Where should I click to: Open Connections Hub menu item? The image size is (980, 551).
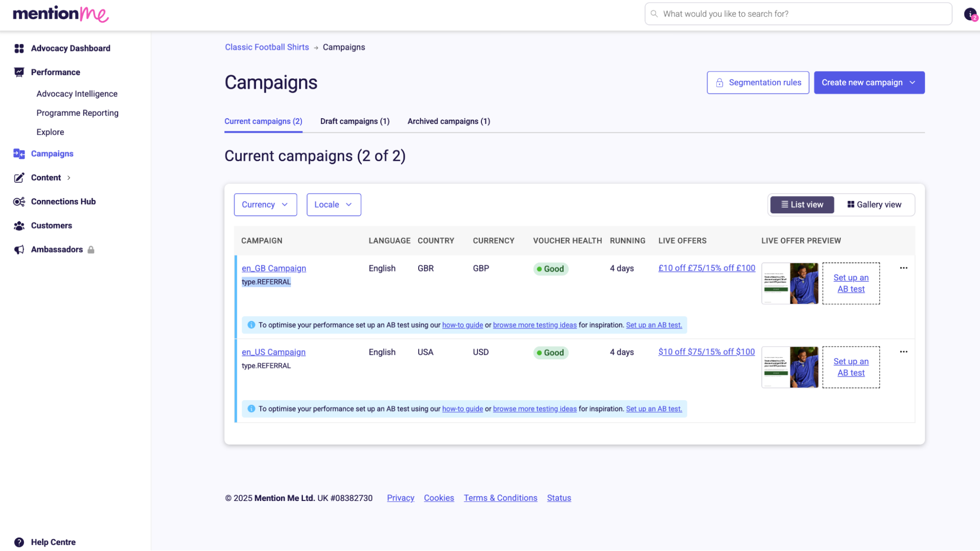(63, 201)
